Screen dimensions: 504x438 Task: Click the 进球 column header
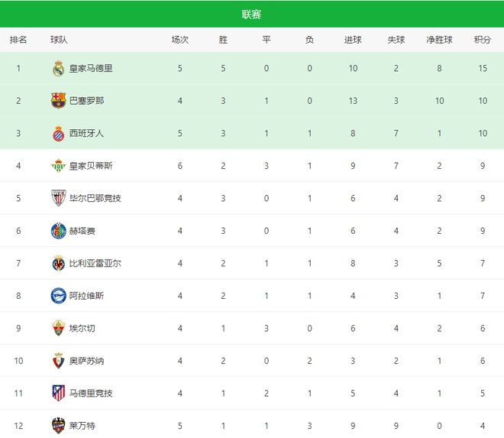[x=353, y=40]
